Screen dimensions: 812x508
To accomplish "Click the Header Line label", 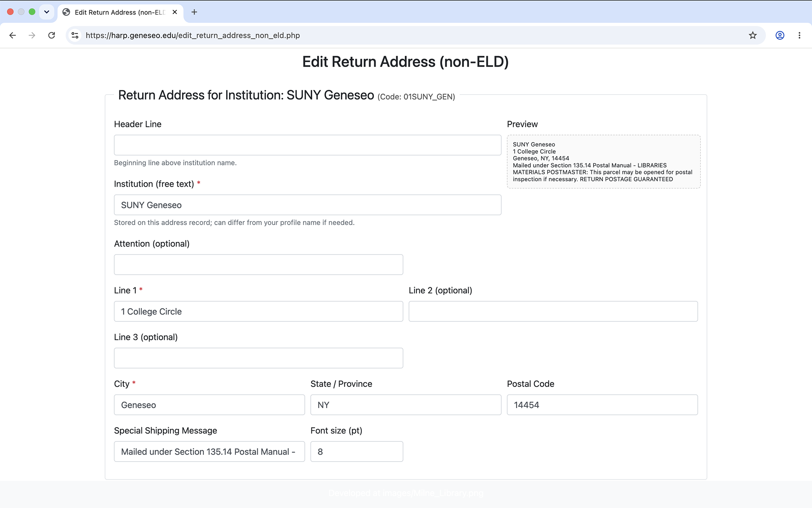I will coord(138,124).
